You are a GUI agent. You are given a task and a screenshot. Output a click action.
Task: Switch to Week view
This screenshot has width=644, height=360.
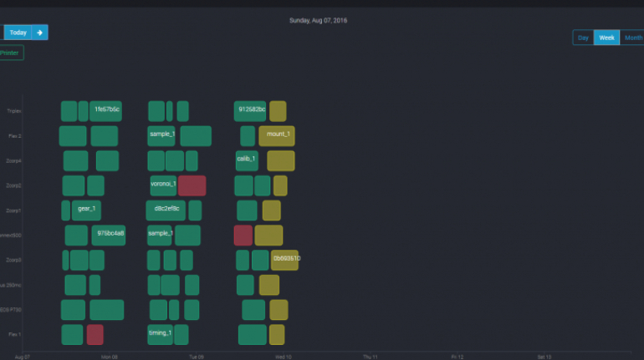click(606, 38)
